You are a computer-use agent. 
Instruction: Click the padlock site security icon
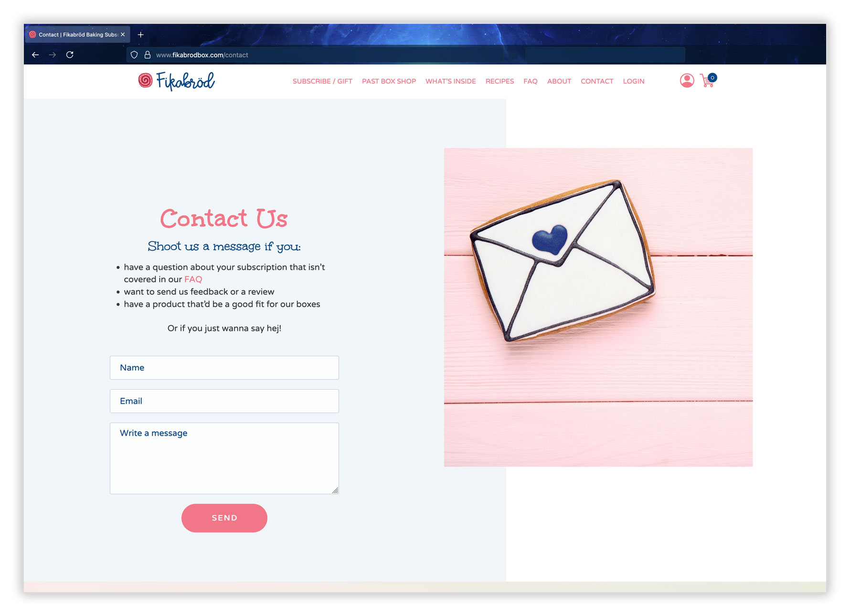[x=148, y=55]
